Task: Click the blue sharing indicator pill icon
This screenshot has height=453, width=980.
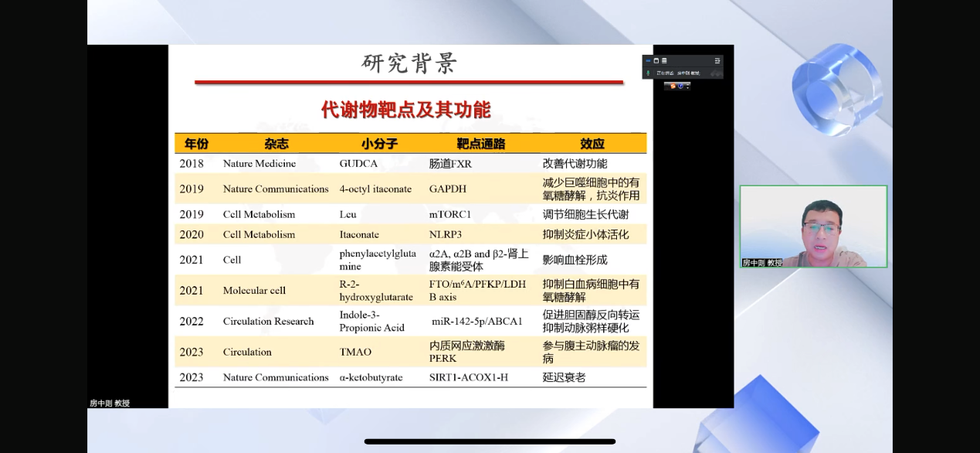Action: (648, 60)
